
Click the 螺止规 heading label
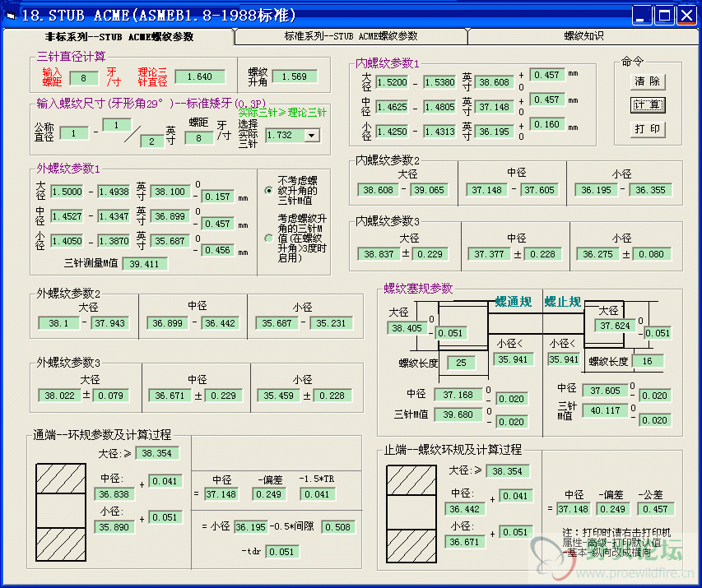(563, 302)
